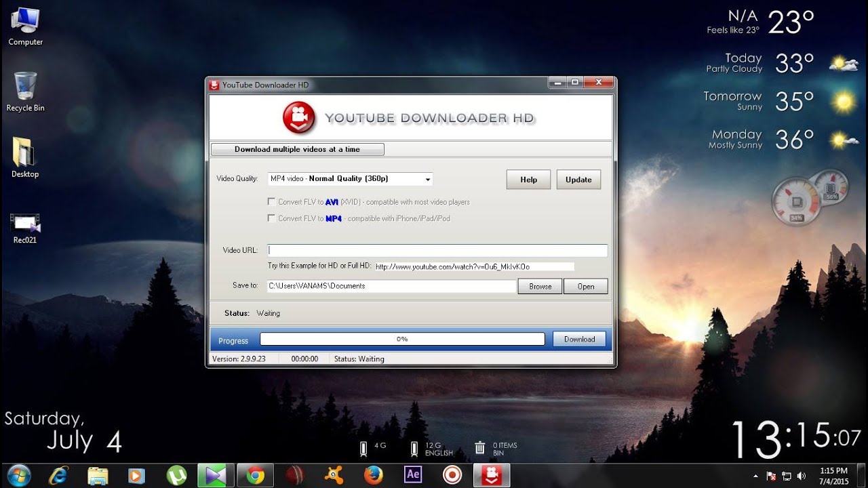Click the Update button
The height and width of the screenshot is (488, 868).
(578, 180)
